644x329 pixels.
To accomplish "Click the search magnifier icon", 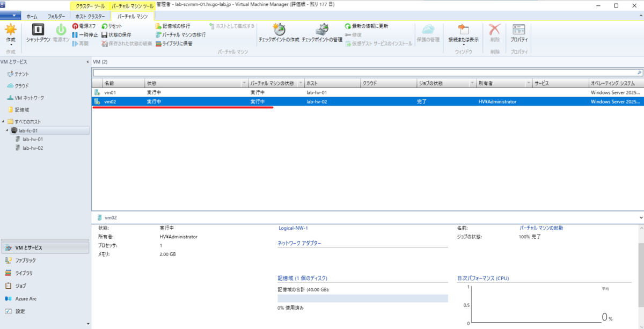I will pos(639,72).
